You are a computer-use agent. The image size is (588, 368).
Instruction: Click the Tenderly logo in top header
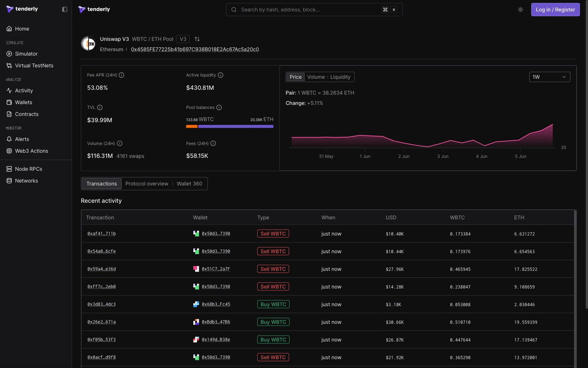(94, 9)
